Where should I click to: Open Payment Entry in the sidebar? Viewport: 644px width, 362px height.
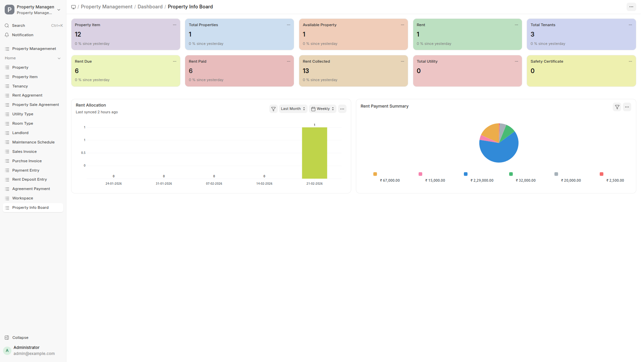[33, 170]
